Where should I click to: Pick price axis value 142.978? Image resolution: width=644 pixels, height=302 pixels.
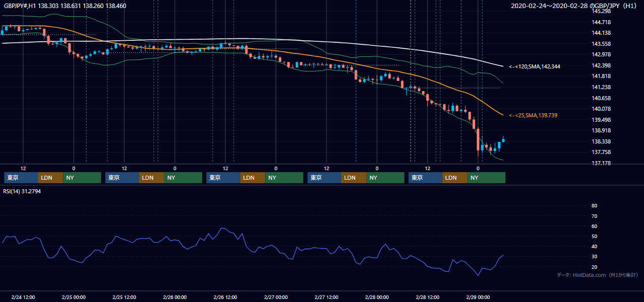click(x=601, y=54)
